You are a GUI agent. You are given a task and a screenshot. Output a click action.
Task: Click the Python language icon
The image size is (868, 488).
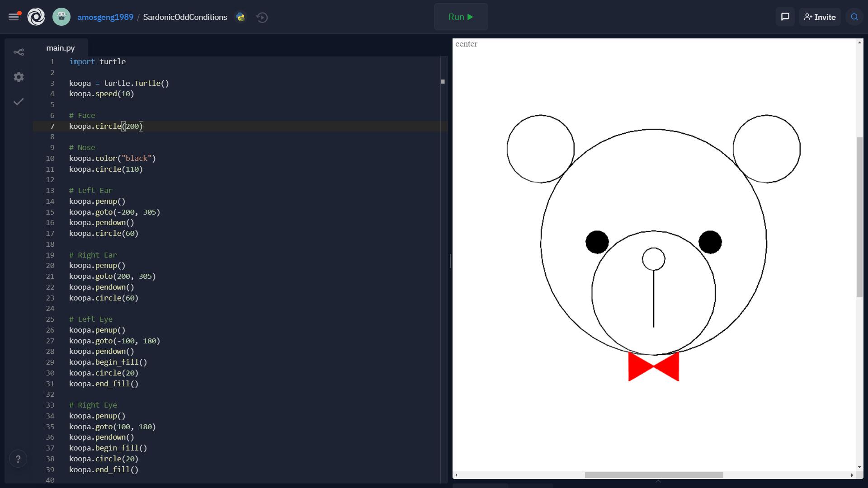click(241, 17)
